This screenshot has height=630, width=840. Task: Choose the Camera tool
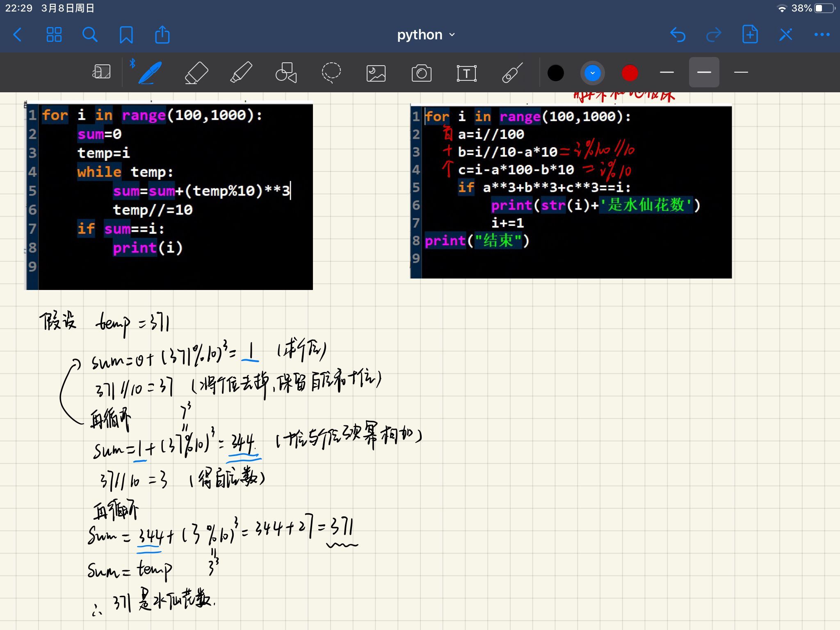pos(421,73)
